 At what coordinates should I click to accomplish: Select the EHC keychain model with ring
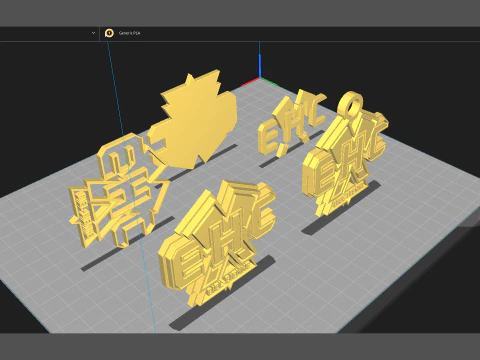click(345, 153)
